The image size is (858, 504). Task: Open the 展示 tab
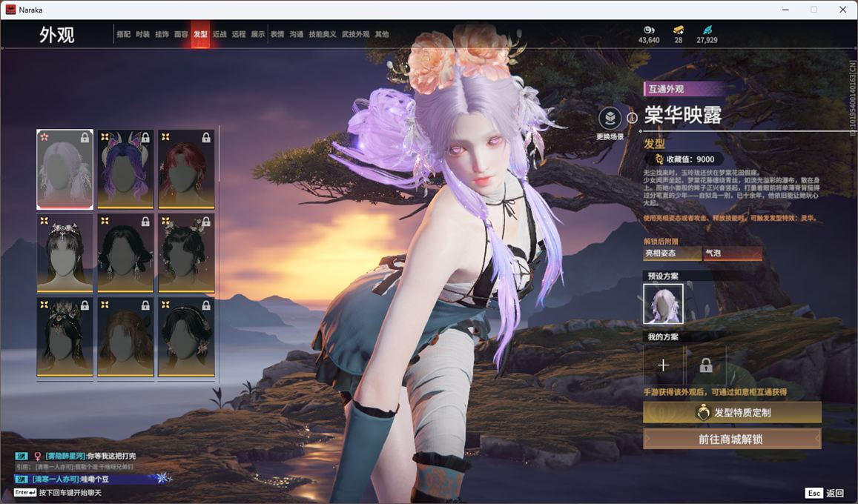258,34
